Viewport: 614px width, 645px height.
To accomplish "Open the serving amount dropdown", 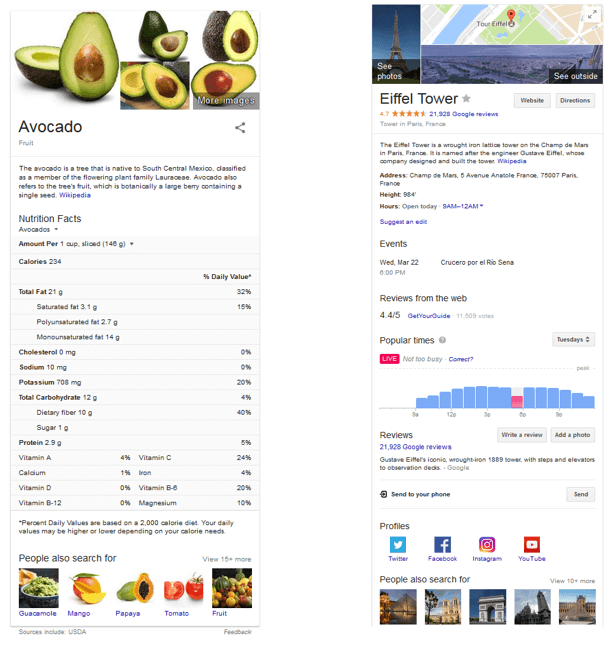I will click(132, 244).
